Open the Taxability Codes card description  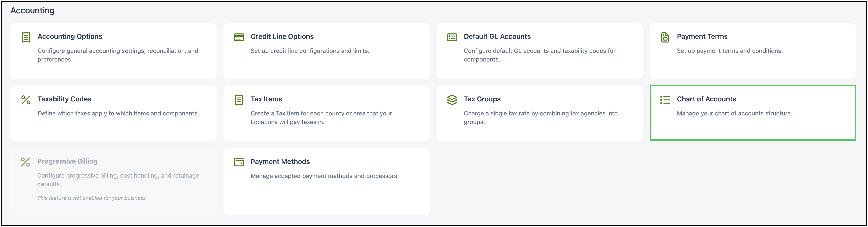coord(118,113)
